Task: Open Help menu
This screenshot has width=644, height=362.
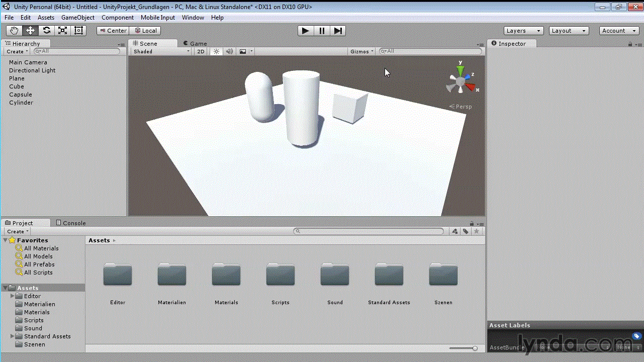Action: 217,17
